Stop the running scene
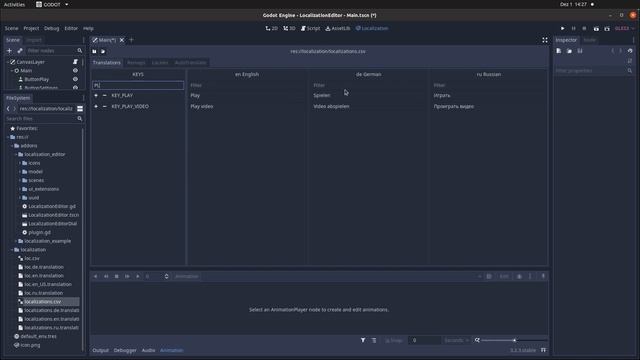This screenshot has height=360, width=640. pyautogui.click(x=584, y=29)
